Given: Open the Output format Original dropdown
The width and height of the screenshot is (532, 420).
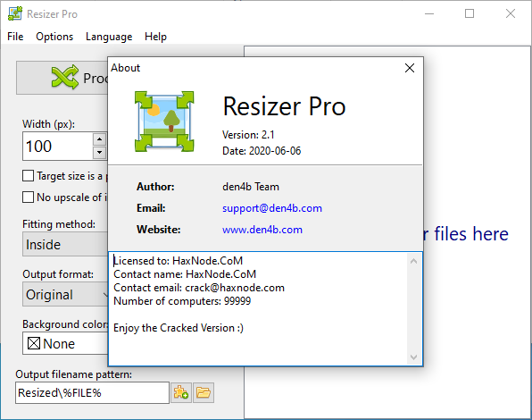Looking at the screenshot, I should click(65, 294).
